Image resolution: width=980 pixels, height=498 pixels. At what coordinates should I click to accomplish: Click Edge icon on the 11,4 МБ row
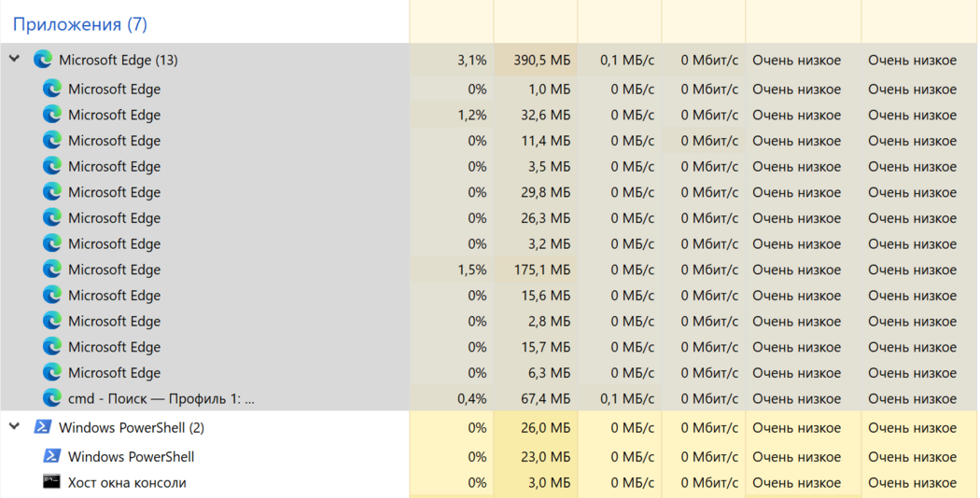click(52, 141)
